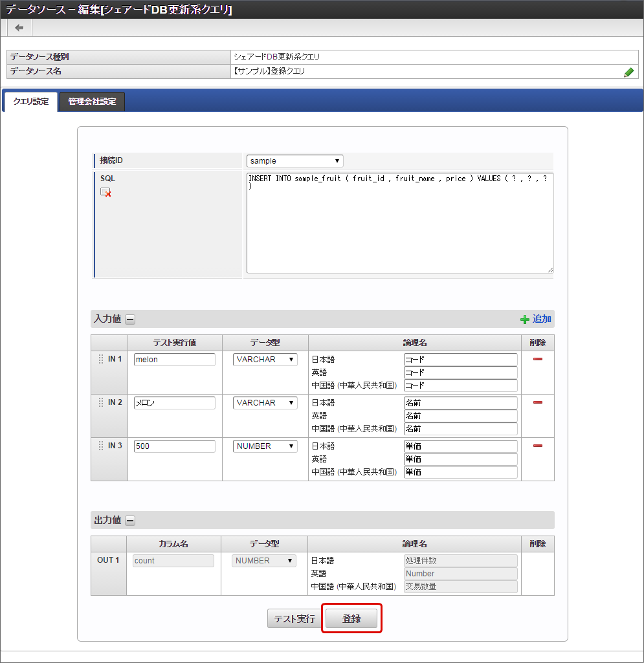
Task: Click the green plus 追加 icon
Action: (525, 320)
